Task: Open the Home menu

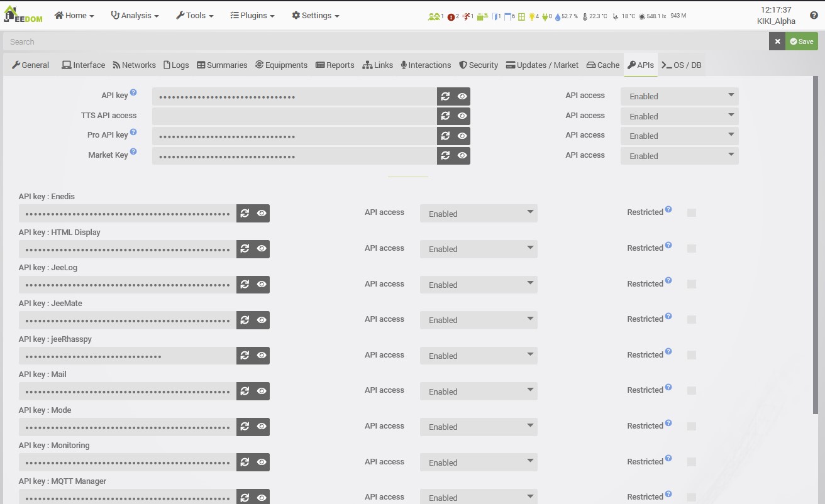Action: [74, 16]
